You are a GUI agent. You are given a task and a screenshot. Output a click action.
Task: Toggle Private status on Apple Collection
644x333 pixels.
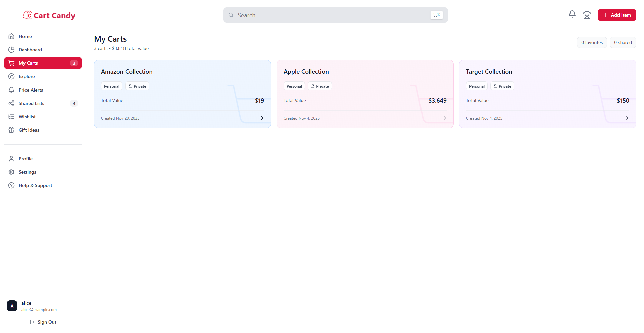tap(319, 86)
